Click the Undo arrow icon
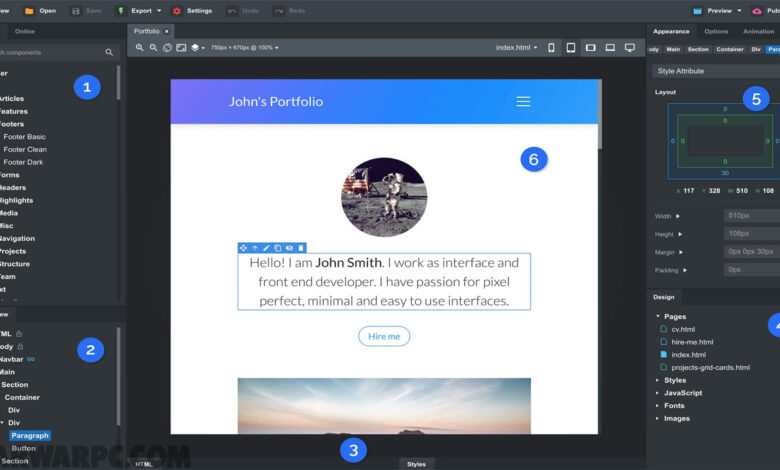Viewport: 780px width, 470px height. click(232, 11)
